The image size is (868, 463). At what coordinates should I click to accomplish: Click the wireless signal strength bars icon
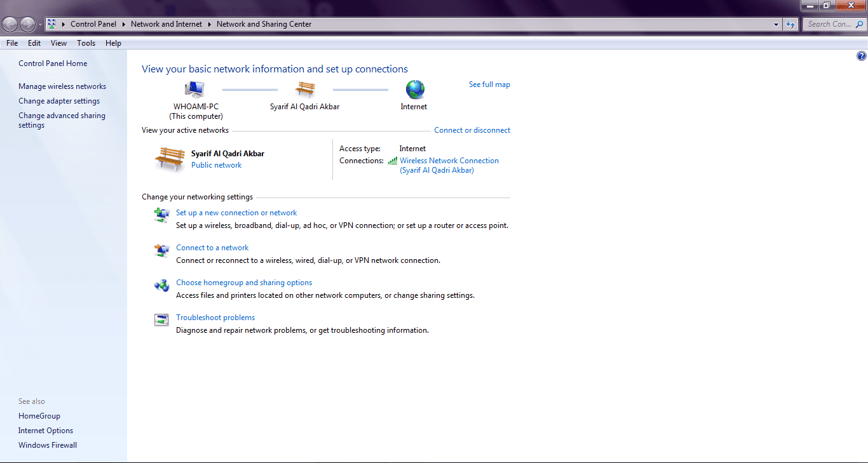pos(393,161)
